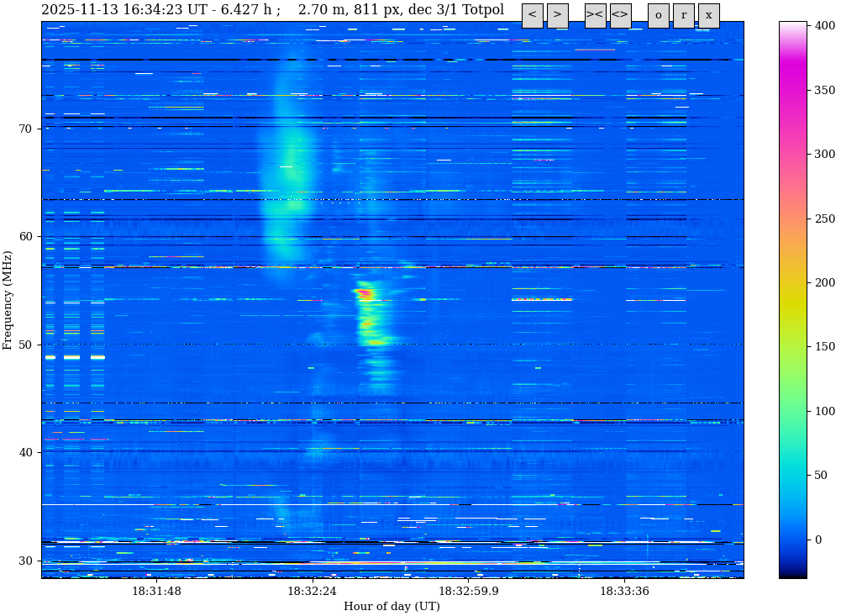Click the 70 MHz frequency tick label

click(x=24, y=129)
